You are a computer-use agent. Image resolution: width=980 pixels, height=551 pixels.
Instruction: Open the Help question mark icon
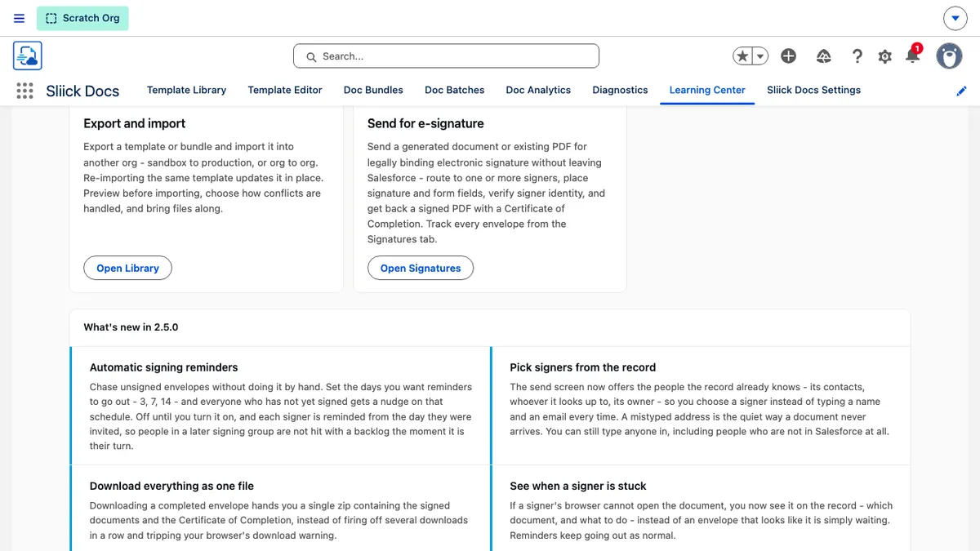(857, 56)
